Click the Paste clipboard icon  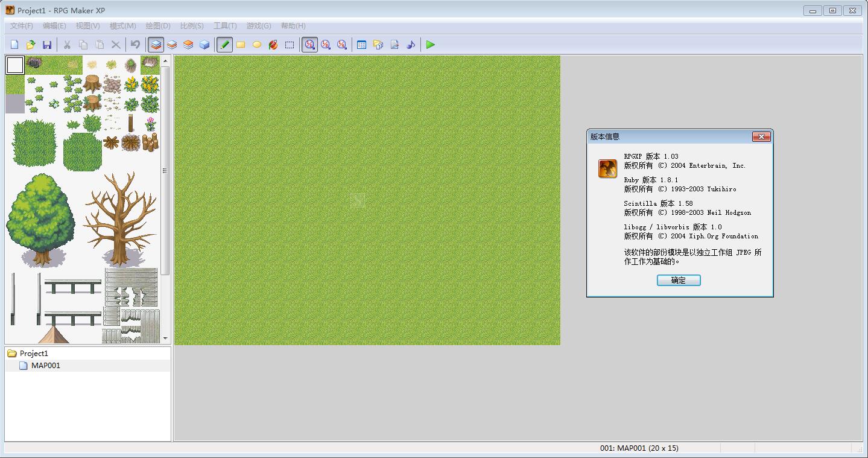click(x=100, y=45)
